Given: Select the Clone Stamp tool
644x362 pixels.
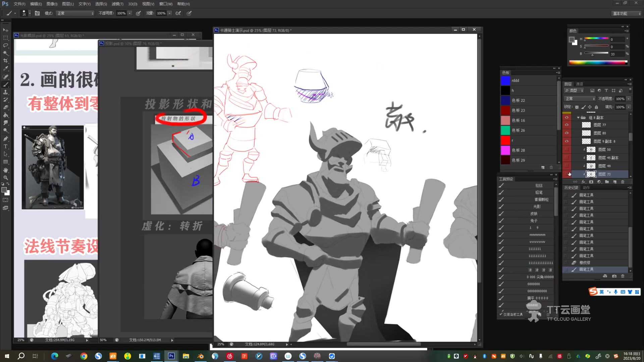Looking at the screenshot, I should click(x=6, y=92).
